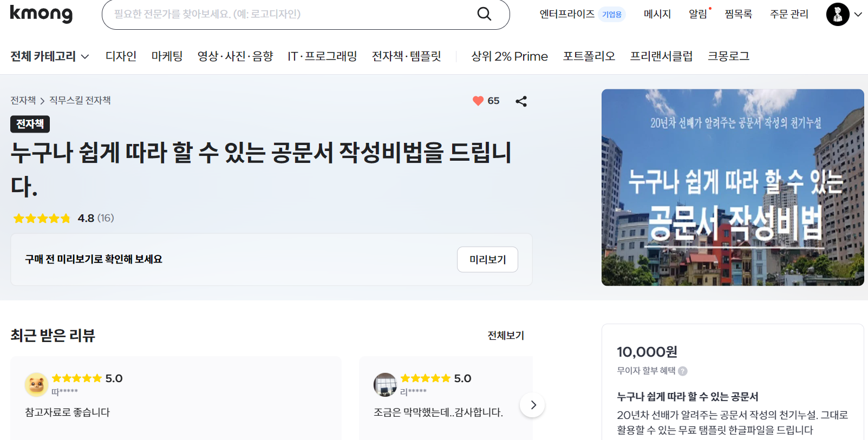The image size is (868, 440).
Task: Click the profile avatar
Action: [838, 14]
